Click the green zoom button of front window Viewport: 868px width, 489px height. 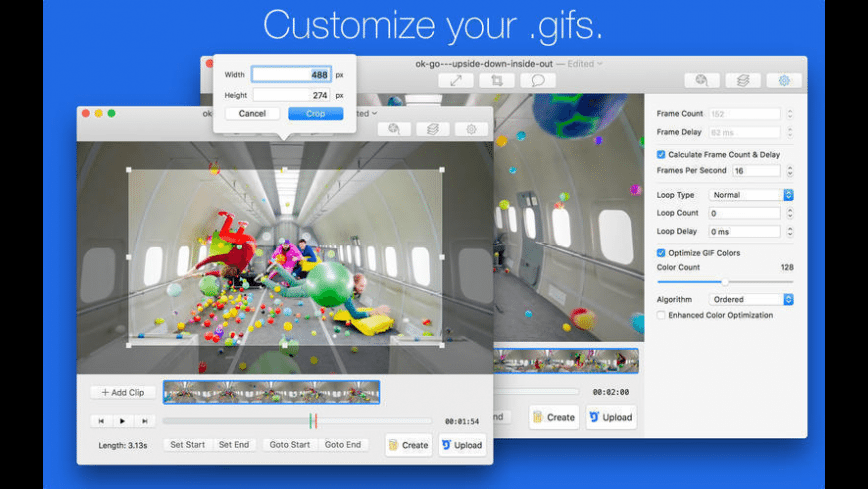111,113
